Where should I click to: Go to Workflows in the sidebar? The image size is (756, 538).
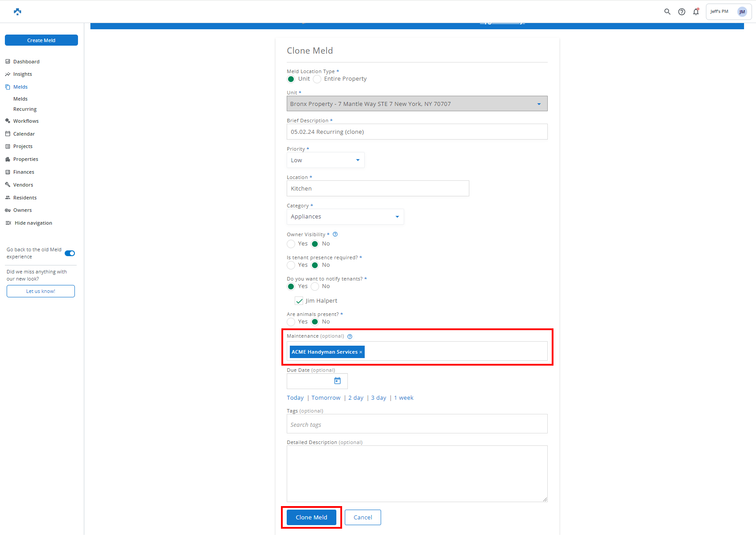(26, 121)
